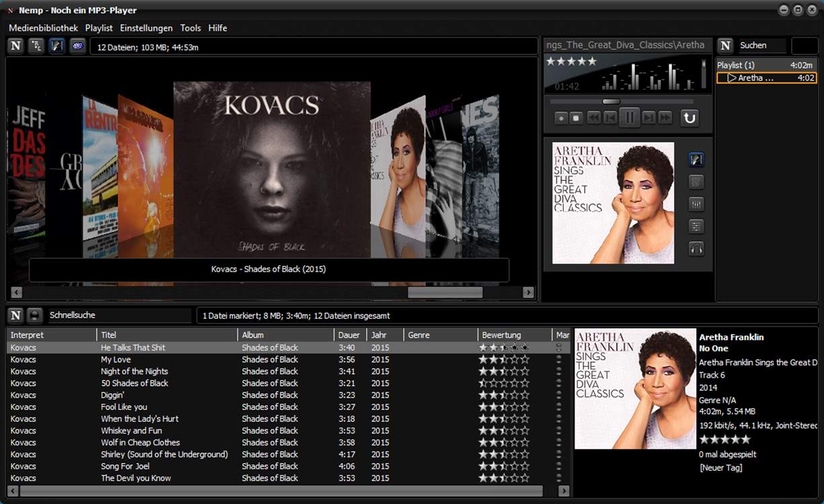Open the Einstellungen menu
The image size is (824, 504).
(x=146, y=28)
